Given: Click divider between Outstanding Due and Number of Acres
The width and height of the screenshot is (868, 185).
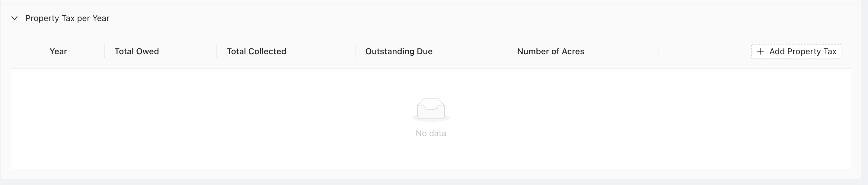Looking at the screenshot, I should point(507,51).
